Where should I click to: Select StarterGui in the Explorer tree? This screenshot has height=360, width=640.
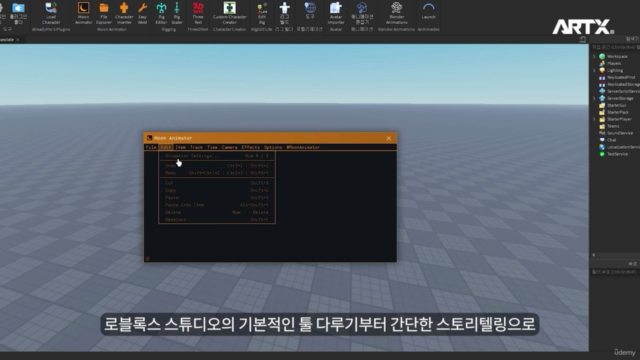point(616,105)
